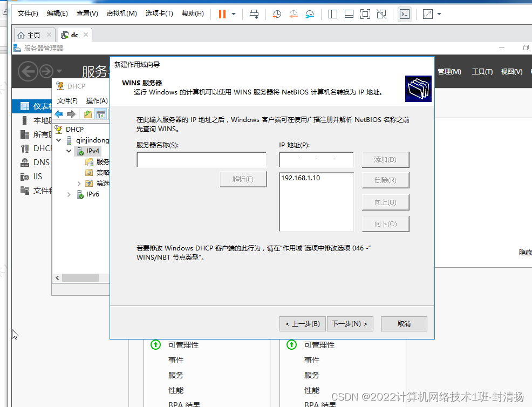Toggle the thumbnail bar view icon
Image resolution: width=532 pixels, height=407 pixels.
[x=349, y=14]
